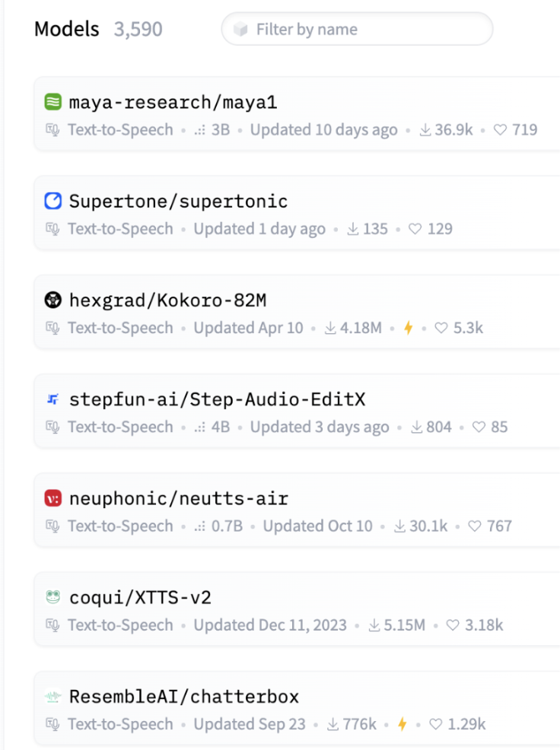Click the download icon on XTTS-v2 card
This screenshot has height=750, width=560.
[x=374, y=625]
